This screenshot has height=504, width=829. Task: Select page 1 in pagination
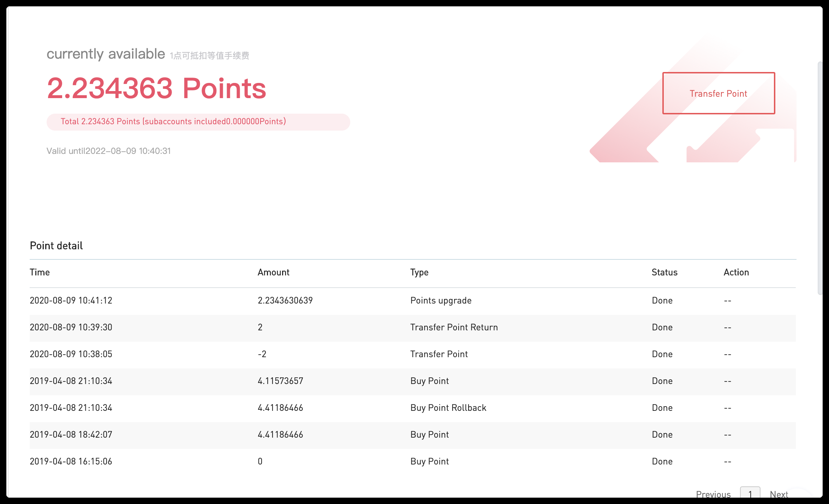750,494
